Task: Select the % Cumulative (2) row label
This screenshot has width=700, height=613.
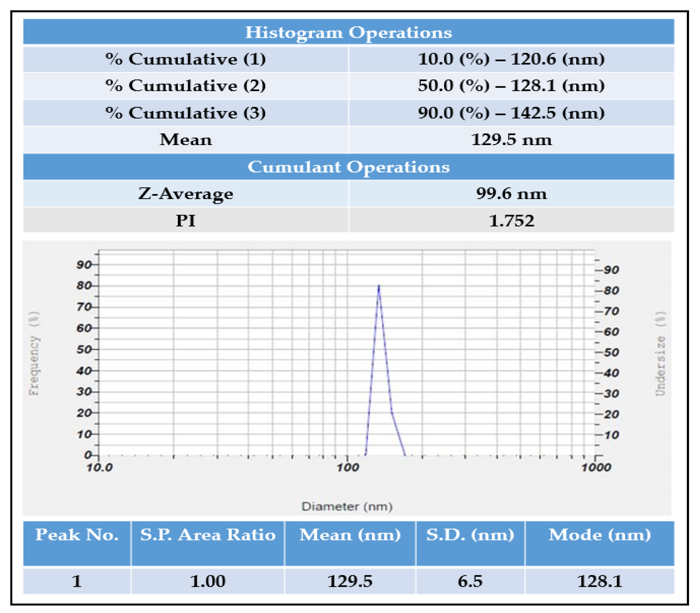Action: click(x=186, y=86)
